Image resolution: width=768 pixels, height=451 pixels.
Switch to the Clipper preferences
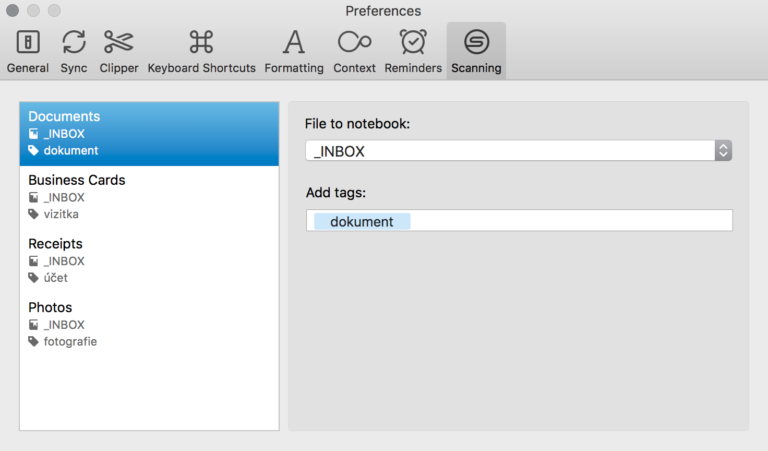pos(118,51)
